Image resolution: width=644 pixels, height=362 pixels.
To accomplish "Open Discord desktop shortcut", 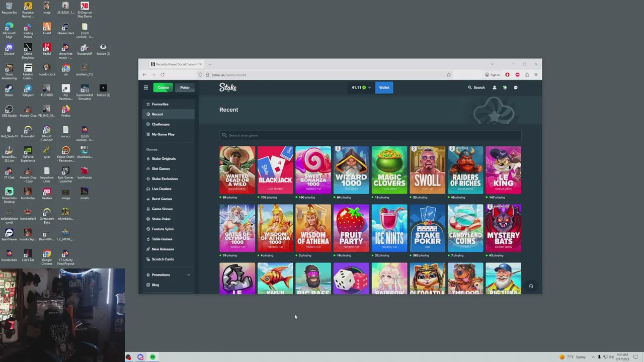I will click(9, 50).
